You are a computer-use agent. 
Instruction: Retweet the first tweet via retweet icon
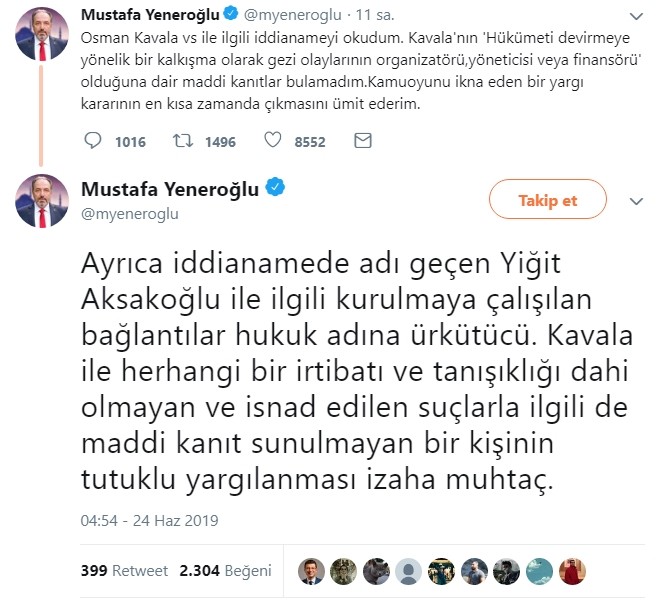[x=183, y=140]
